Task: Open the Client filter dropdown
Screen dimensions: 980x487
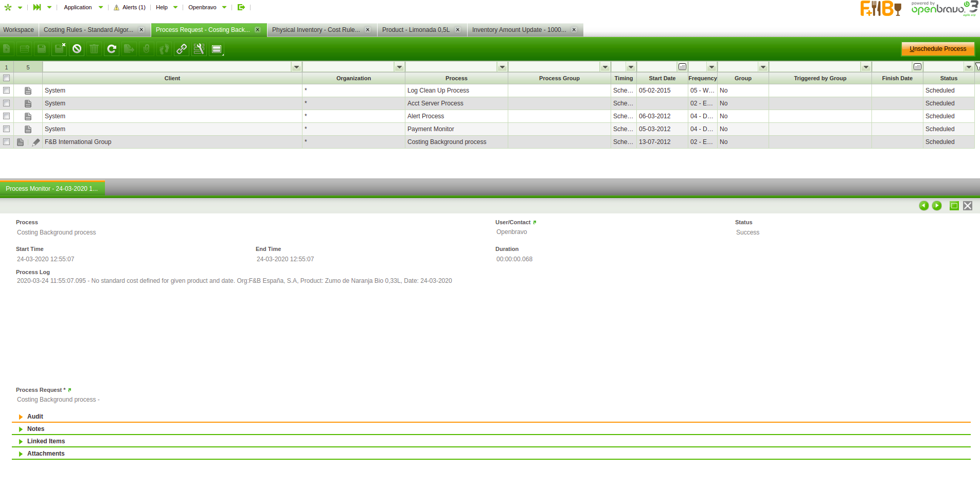Action: pyautogui.click(x=296, y=67)
